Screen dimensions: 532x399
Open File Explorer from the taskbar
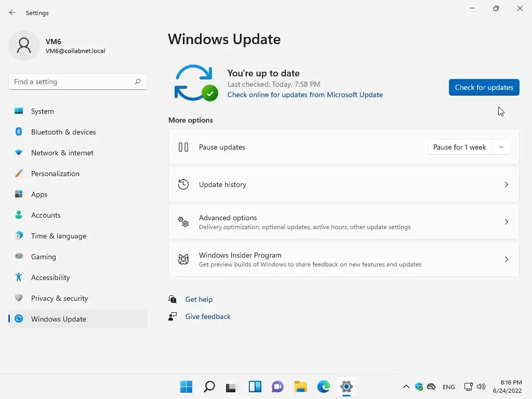click(301, 387)
